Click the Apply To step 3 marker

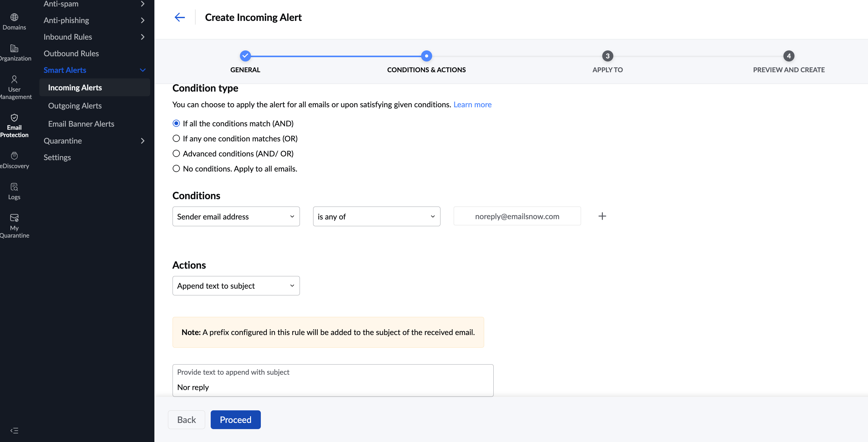coord(607,56)
